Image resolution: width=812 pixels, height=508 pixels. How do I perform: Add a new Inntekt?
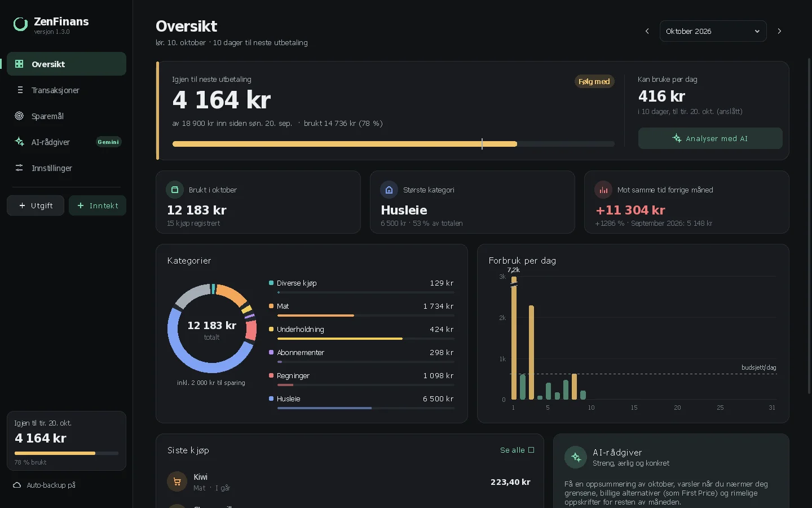[98, 205]
